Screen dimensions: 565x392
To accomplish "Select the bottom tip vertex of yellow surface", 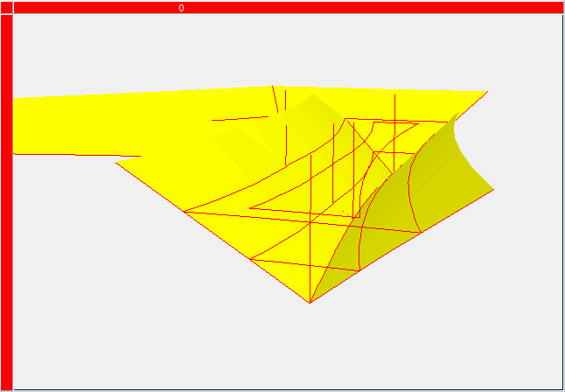I will pyautogui.click(x=310, y=303).
